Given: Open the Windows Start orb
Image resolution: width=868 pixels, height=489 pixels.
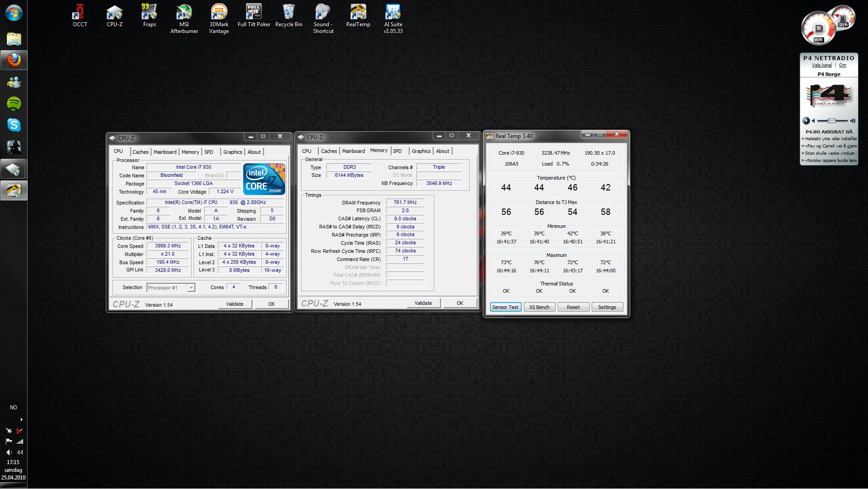Looking at the screenshot, I should click(x=14, y=13).
